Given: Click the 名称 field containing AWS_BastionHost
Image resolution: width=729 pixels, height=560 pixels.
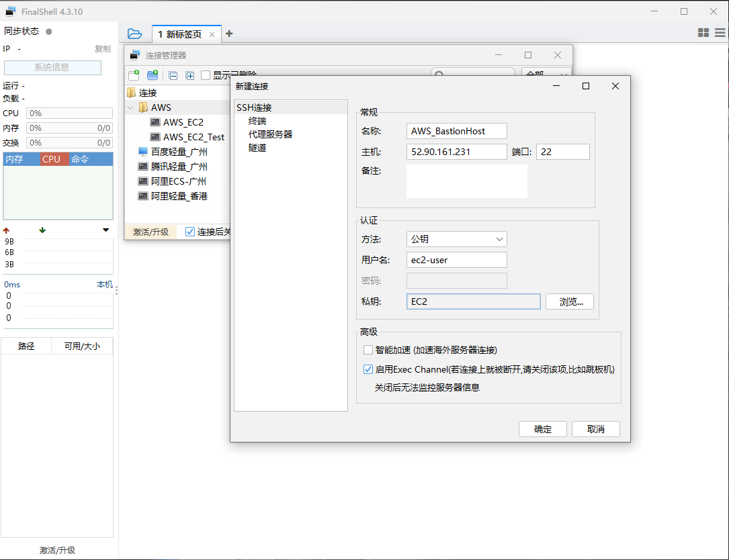Looking at the screenshot, I should click(x=457, y=131).
